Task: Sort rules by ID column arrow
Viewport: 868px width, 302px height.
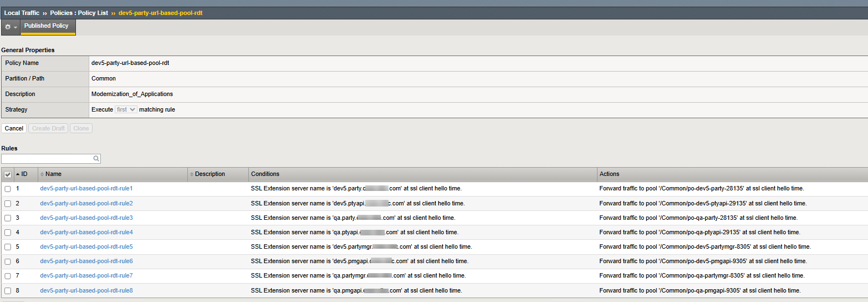Action: coord(18,174)
